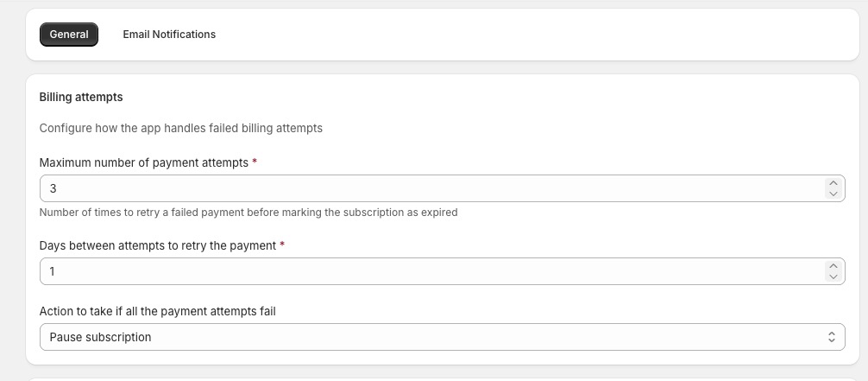Viewport: 868px width, 381px height.
Task: Click the 'Configure how the app handles' description
Action: click(181, 128)
